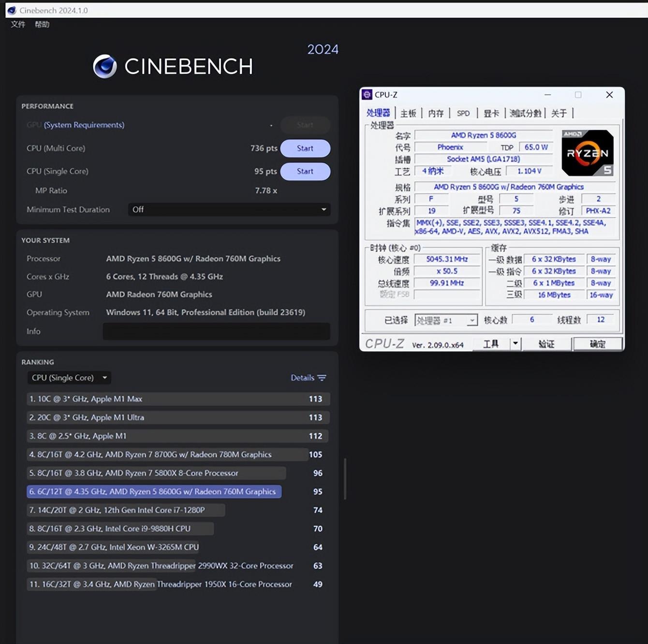Click the core voltage value 1.104 V
Viewport: 648px width, 644px height.
529,171
